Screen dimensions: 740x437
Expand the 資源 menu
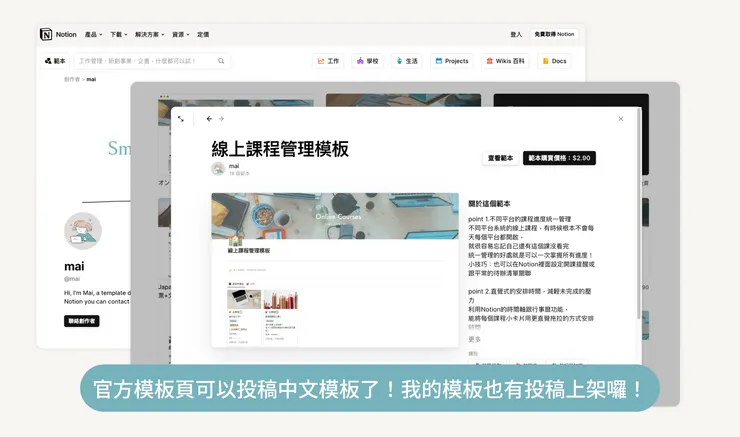click(181, 34)
